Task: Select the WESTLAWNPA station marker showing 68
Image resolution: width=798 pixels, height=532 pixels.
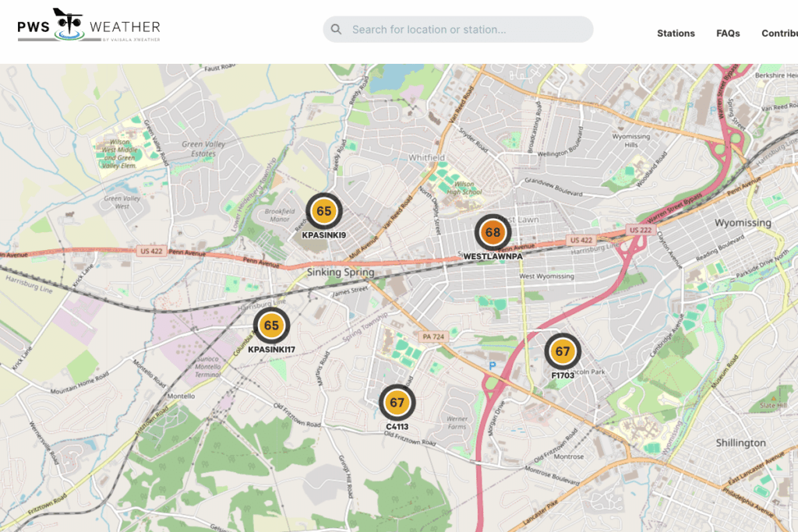Action: [493, 232]
